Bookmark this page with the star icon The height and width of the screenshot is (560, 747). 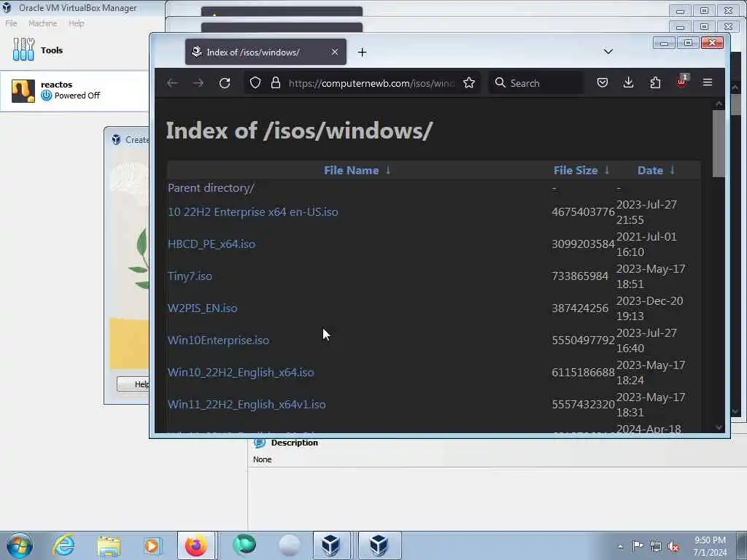tap(469, 83)
